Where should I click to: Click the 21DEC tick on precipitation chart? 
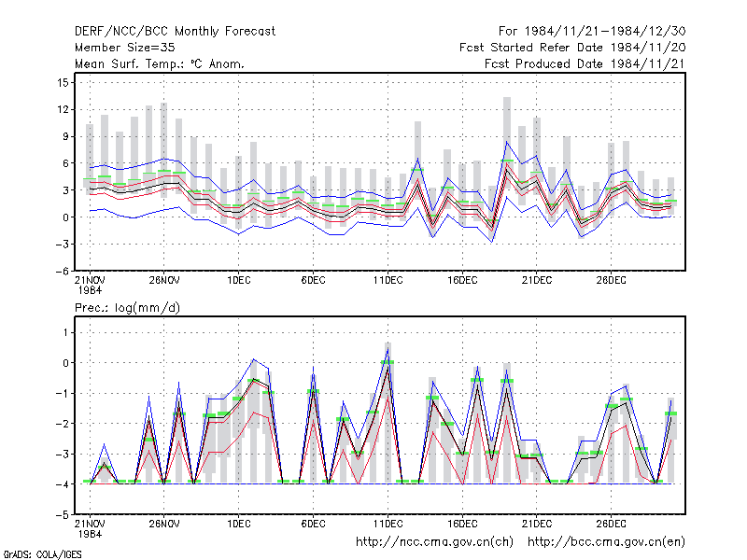pos(536,524)
